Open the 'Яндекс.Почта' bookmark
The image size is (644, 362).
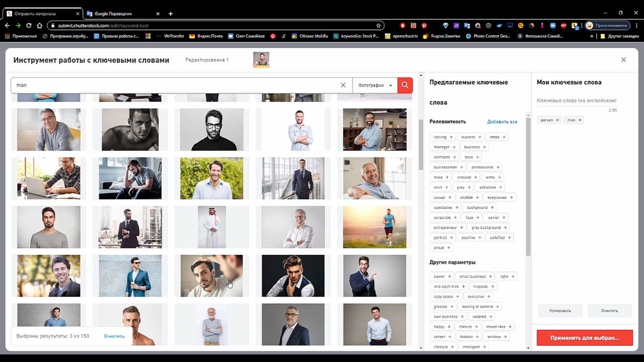pos(206,36)
